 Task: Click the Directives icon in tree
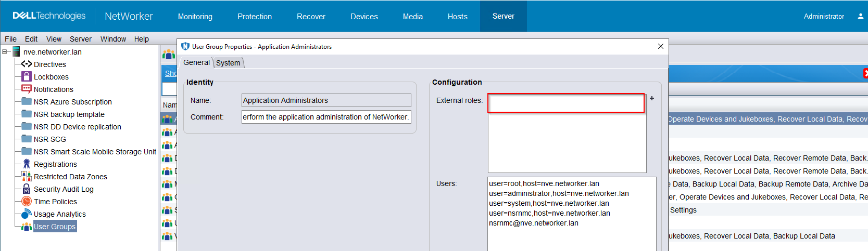pos(27,64)
